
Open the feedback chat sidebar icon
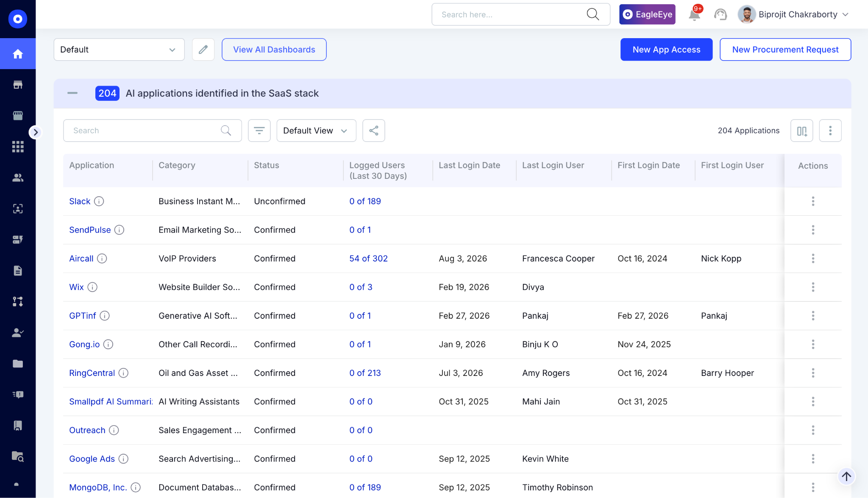click(18, 395)
